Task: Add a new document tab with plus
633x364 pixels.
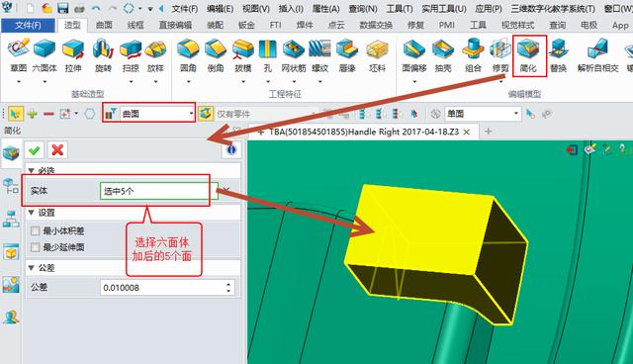Action: click(488, 132)
